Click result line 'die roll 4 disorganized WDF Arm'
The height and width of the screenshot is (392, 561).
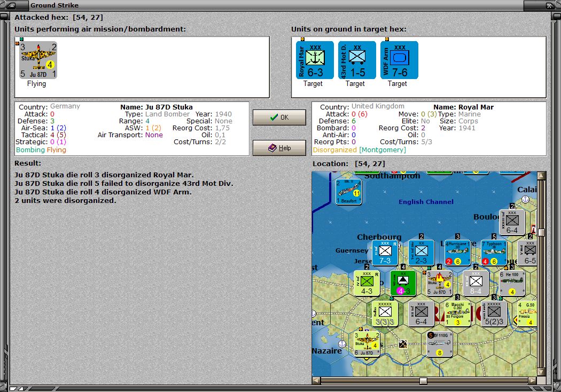point(103,192)
